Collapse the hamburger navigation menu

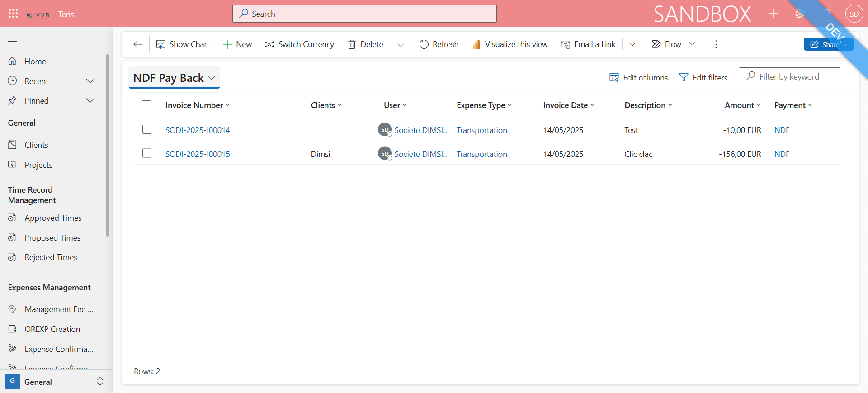[x=13, y=39]
